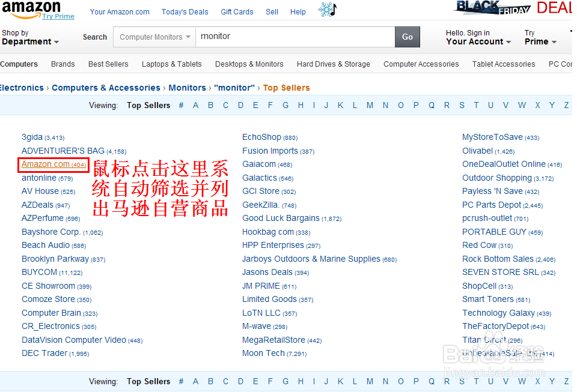The height and width of the screenshot is (392, 577).
Task: Click the Computers & Accessories breadcrumb
Action: [106, 88]
